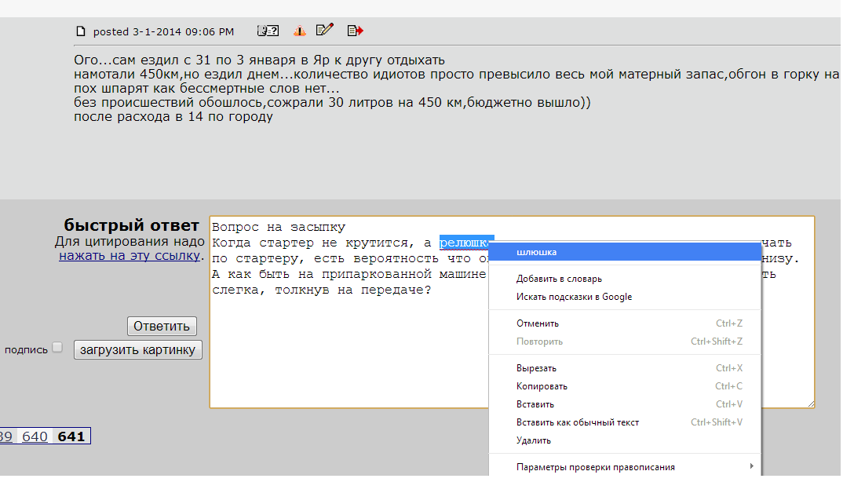Click the posted 3-1-2014 09:06 PM timestamp
854x504 pixels.
point(163,31)
